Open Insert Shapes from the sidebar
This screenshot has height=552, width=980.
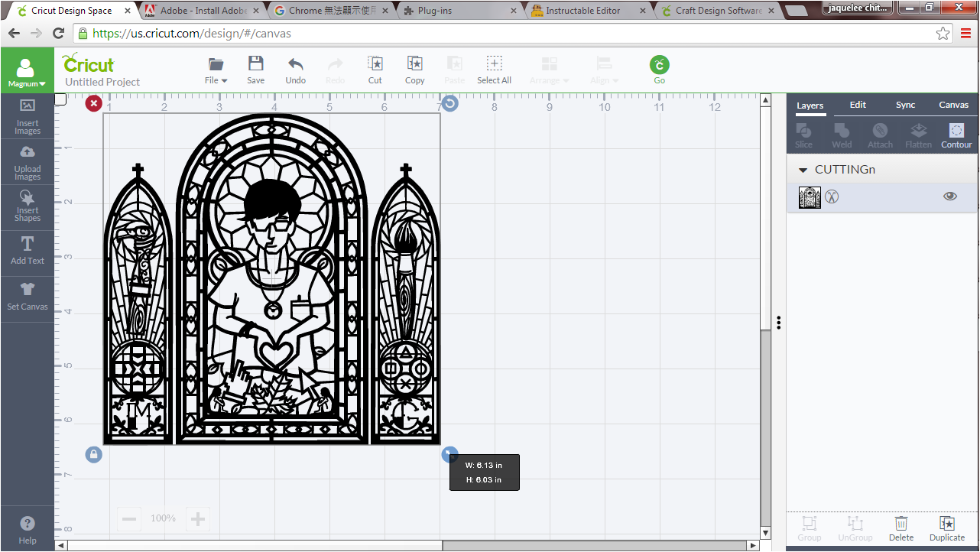28,208
